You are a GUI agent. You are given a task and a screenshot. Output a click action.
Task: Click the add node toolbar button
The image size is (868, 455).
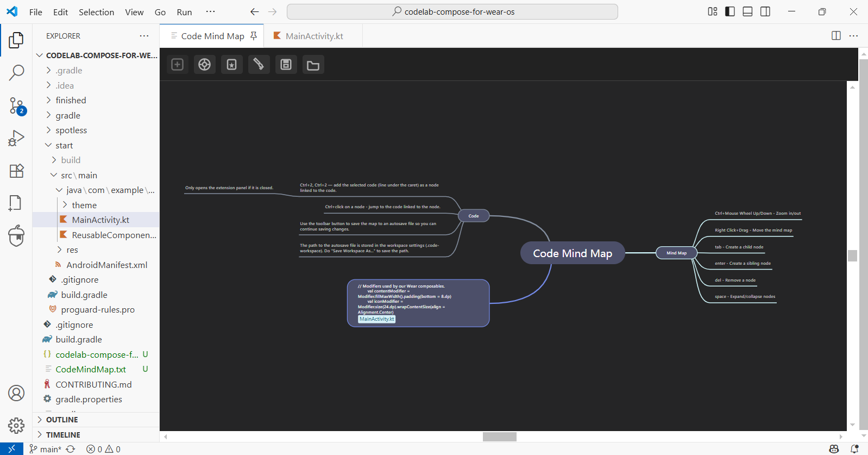coord(178,65)
